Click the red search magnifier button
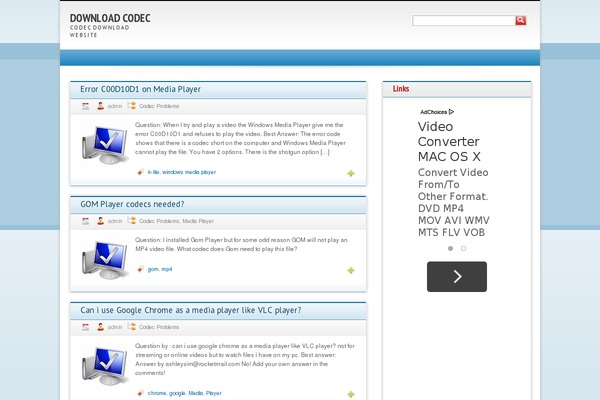Screen dimensions: 600x400 point(520,20)
